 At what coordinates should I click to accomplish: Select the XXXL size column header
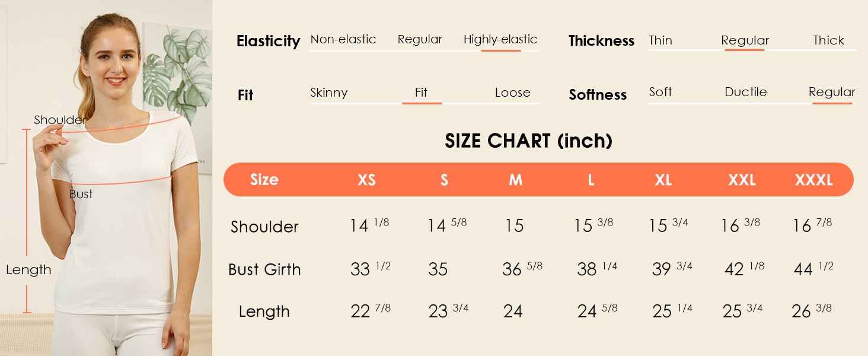click(813, 180)
